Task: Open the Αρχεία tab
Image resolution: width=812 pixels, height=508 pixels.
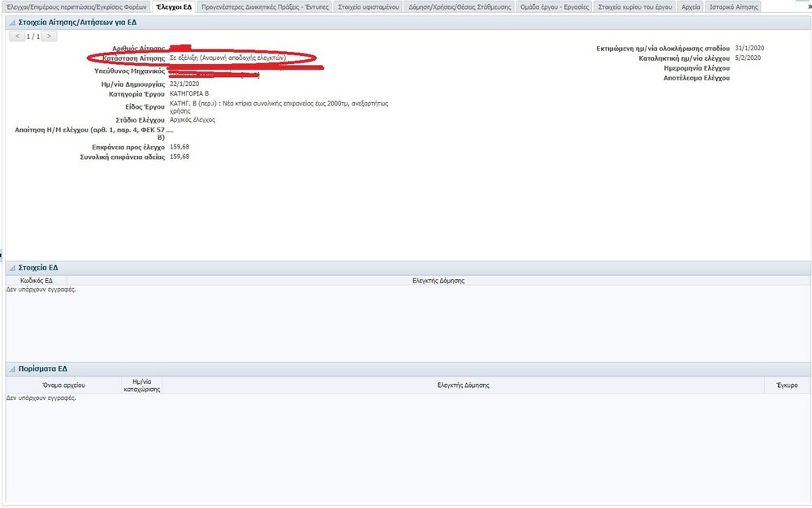Action: [690, 6]
